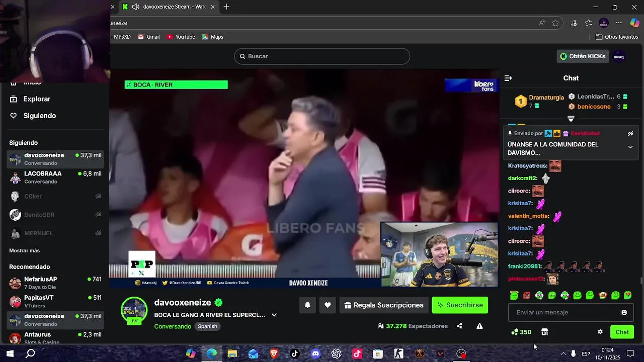The height and width of the screenshot is (362, 644).
Task: Report stream with the warning triangle icon
Action: pyautogui.click(x=479, y=326)
